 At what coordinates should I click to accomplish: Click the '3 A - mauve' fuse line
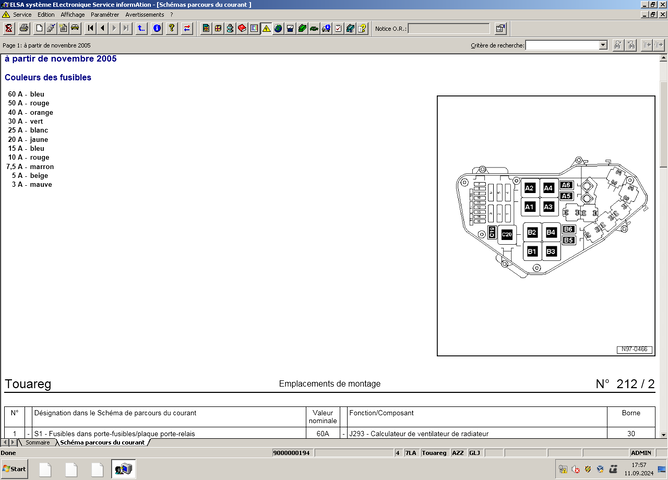point(32,184)
